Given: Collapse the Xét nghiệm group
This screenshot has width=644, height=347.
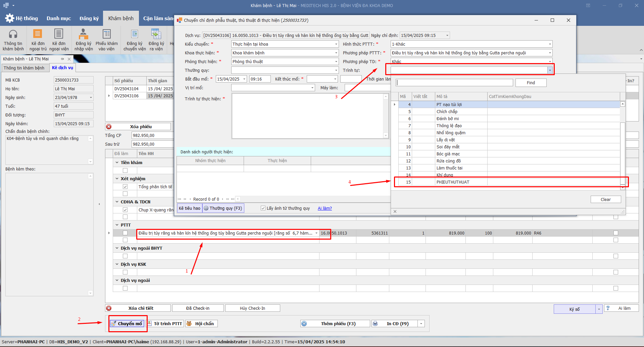Looking at the screenshot, I should [x=117, y=179].
